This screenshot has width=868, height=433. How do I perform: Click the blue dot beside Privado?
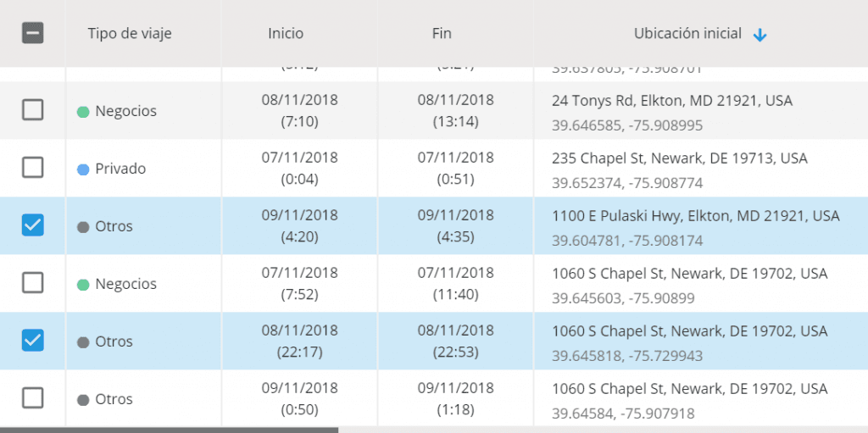[x=83, y=169]
